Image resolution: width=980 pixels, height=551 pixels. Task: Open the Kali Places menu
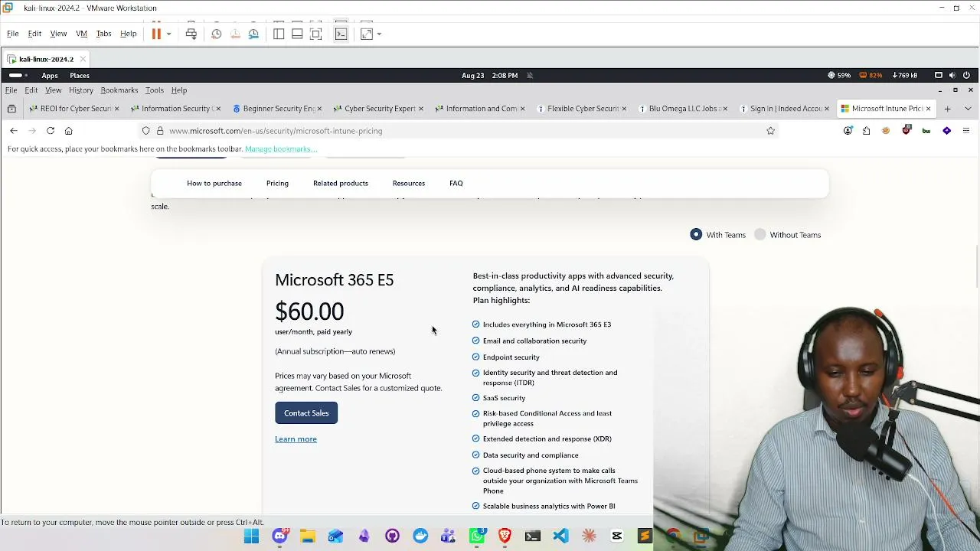80,75
